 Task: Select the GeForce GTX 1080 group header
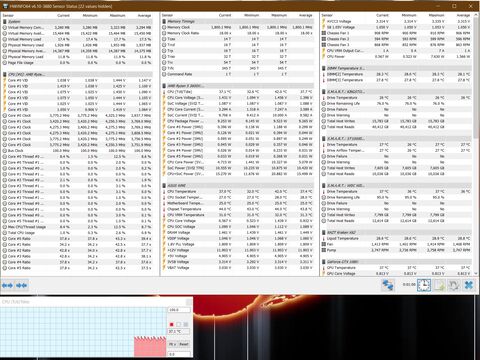(397, 262)
